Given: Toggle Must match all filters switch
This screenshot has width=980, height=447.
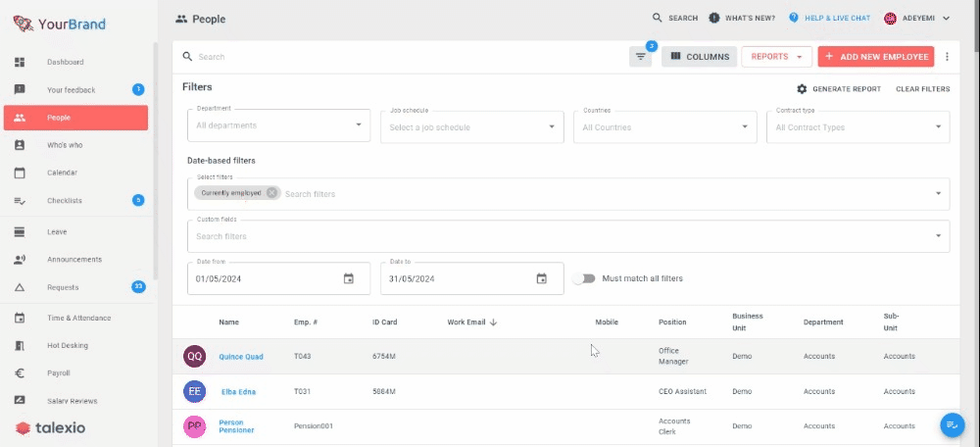Looking at the screenshot, I should pos(584,278).
